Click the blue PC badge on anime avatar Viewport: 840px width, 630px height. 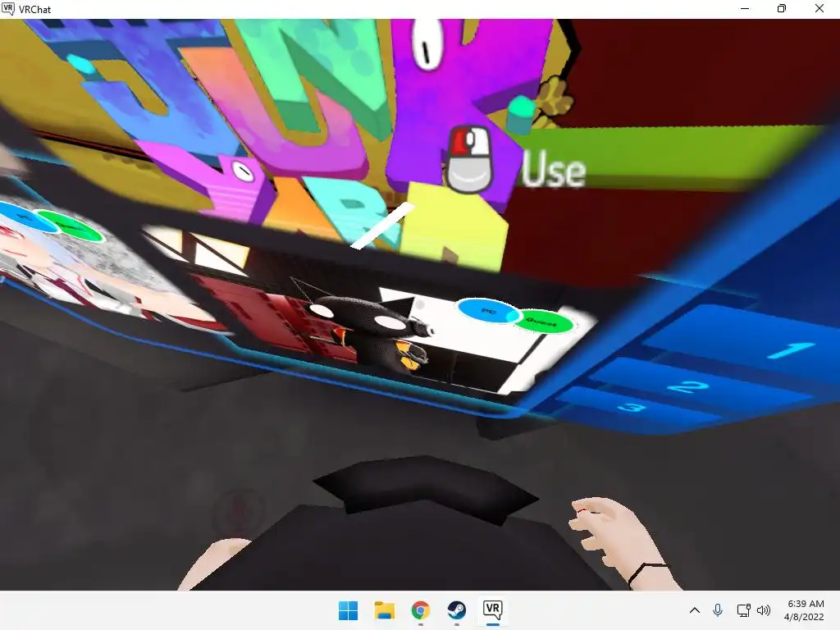[25, 217]
